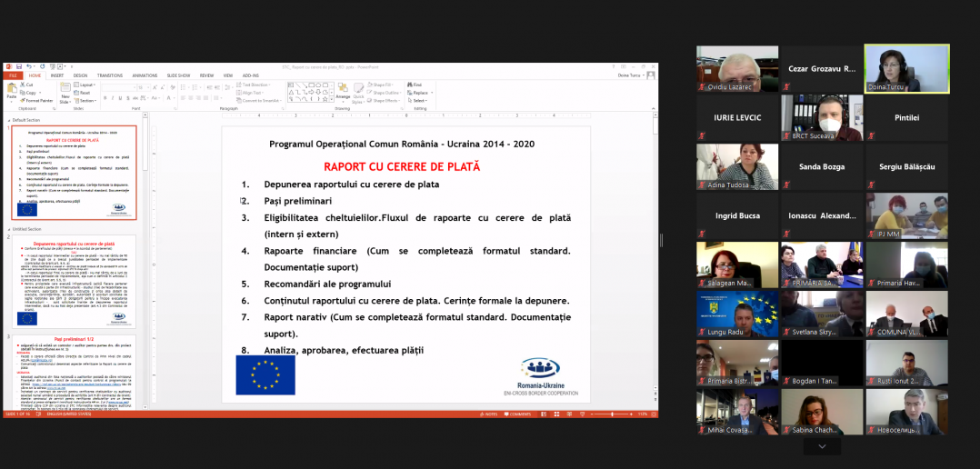This screenshot has width=980, height=469.
Task: Open the Shape Fill dropdown
Action: [381, 85]
